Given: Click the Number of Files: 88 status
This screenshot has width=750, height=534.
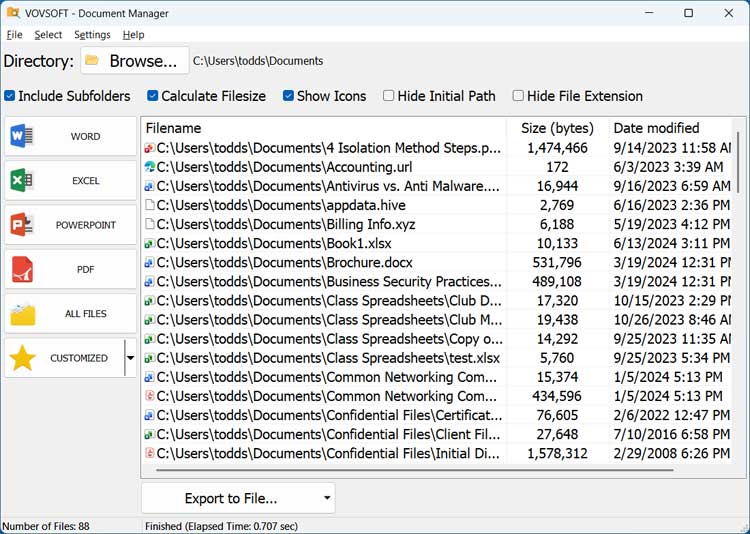Looking at the screenshot, I should pyautogui.click(x=46, y=526).
